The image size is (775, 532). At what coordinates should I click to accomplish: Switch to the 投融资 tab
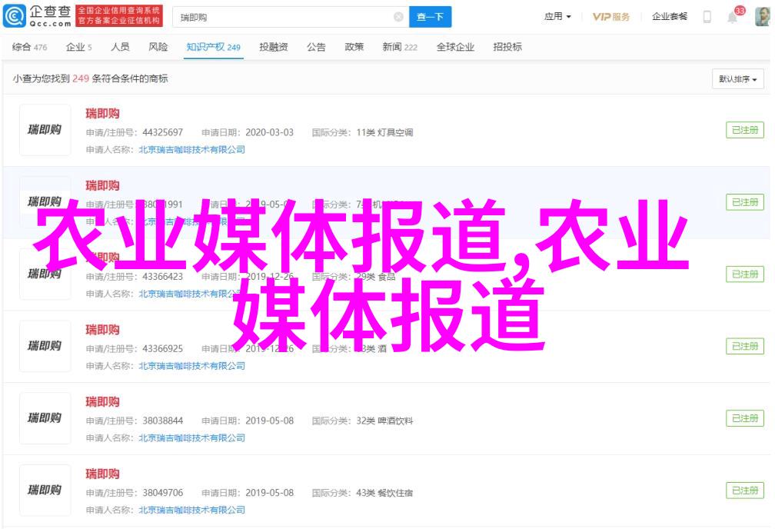[274, 47]
